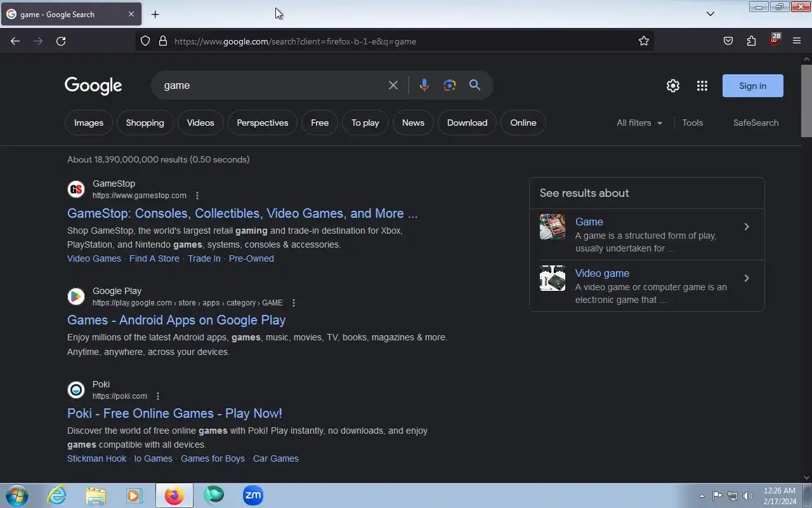Open Poki - Free Online Games link
Viewport: 812px width, 508px height.
tap(174, 413)
